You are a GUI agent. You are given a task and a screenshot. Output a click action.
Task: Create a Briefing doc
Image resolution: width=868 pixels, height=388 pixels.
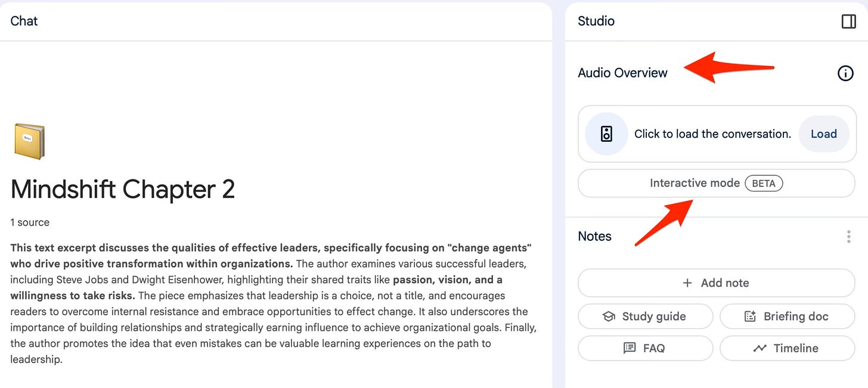pyautogui.click(x=788, y=316)
